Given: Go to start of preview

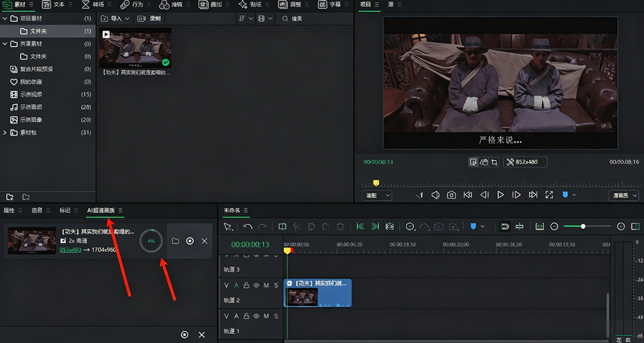Looking at the screenshot, I should 468,195.
